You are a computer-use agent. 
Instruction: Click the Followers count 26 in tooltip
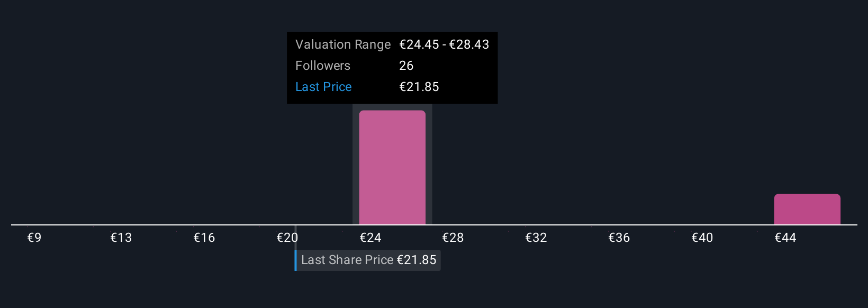tap(406, 66)
